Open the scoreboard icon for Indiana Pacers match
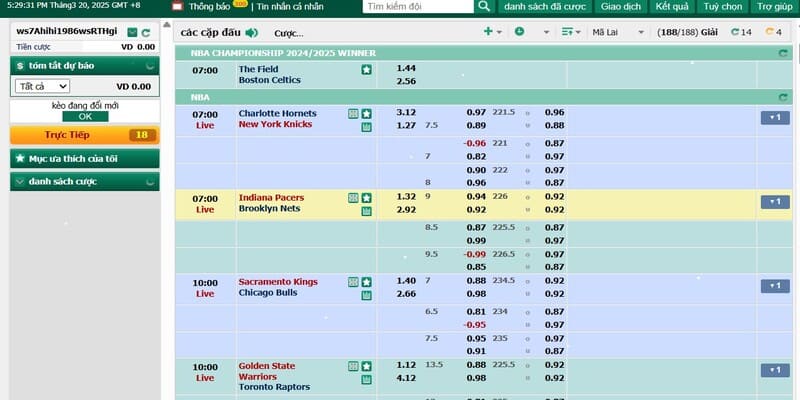 click(353, 198)
